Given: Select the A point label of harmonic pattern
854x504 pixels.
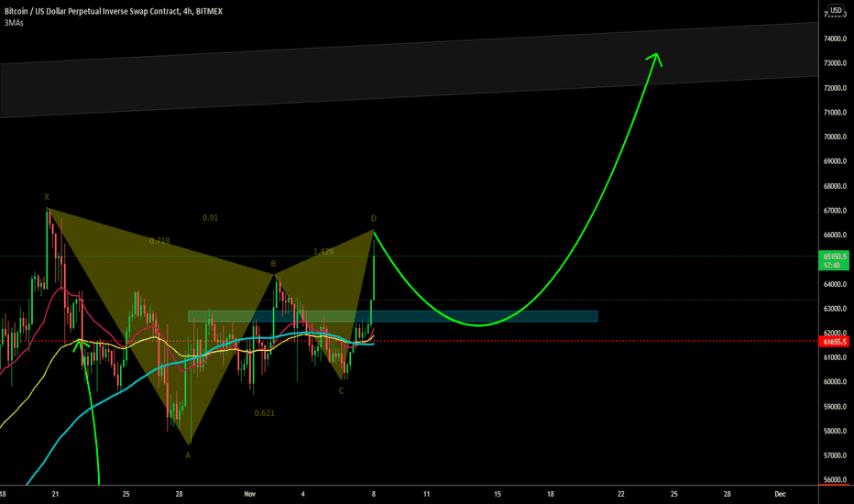Looking at the screenshot, I should click(x=188, y=455).
